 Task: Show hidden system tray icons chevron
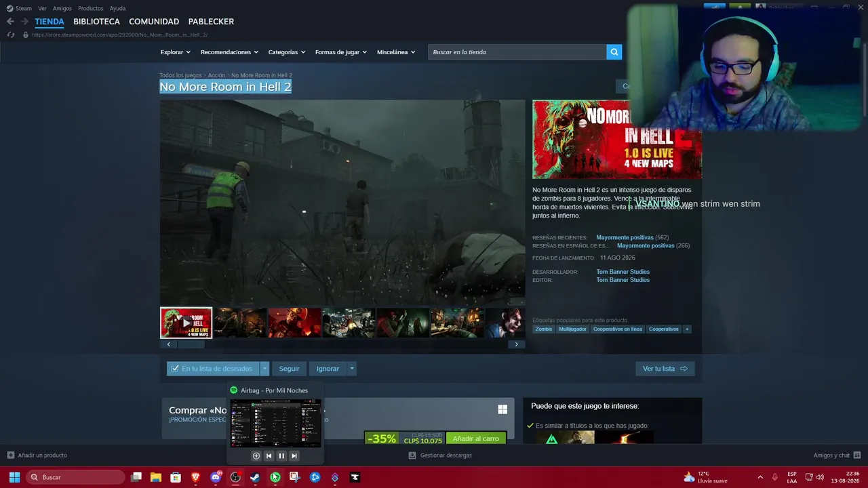(759, 477)
